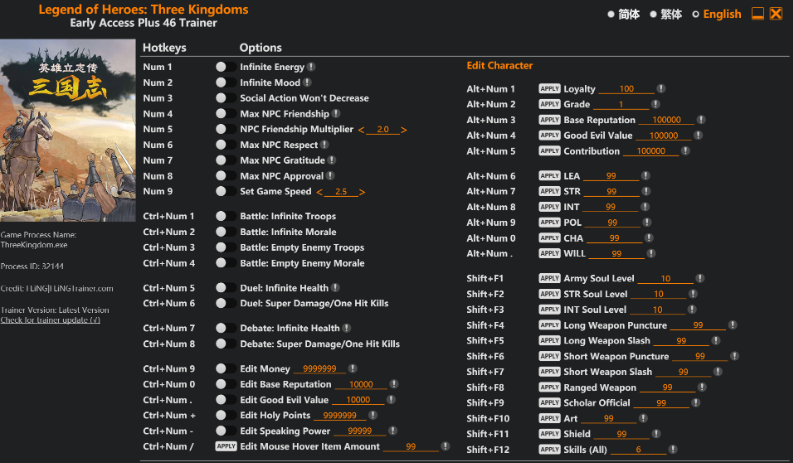
Task: Click the INT Soul Level input field
Action: [657, 310]
